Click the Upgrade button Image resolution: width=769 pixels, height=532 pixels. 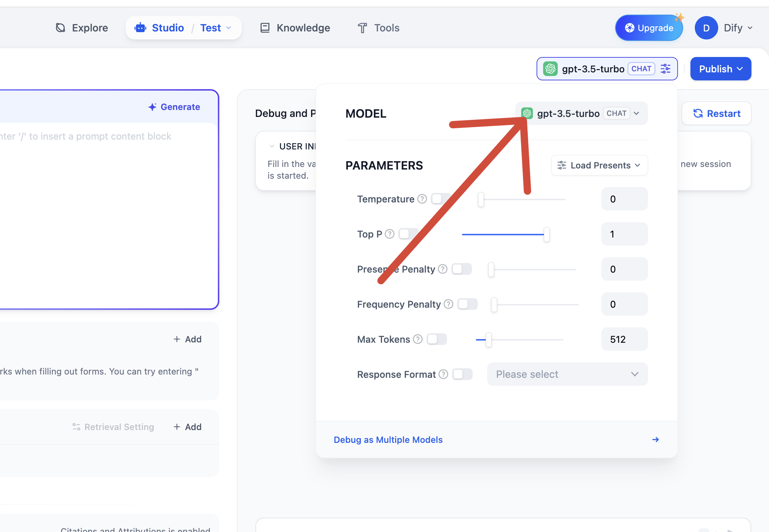point(649,28)
